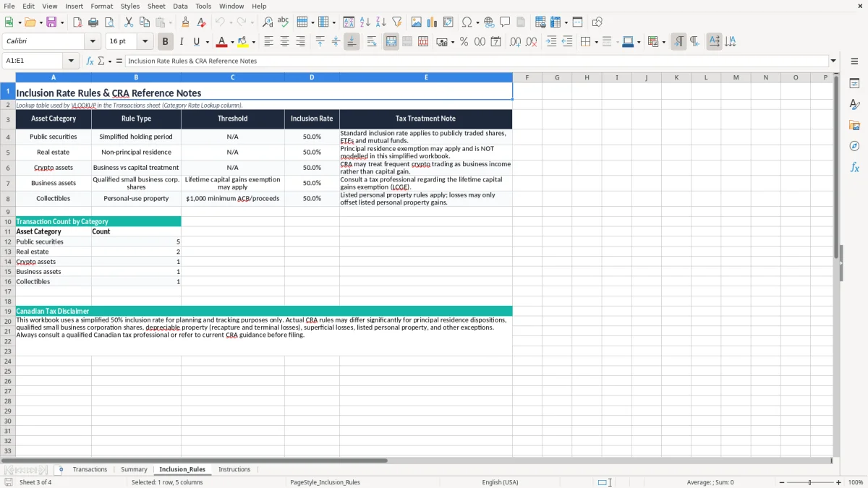Click the zoom slider in status bar
Viewport: 868px width, 488px height.
[x=810, y=482]
